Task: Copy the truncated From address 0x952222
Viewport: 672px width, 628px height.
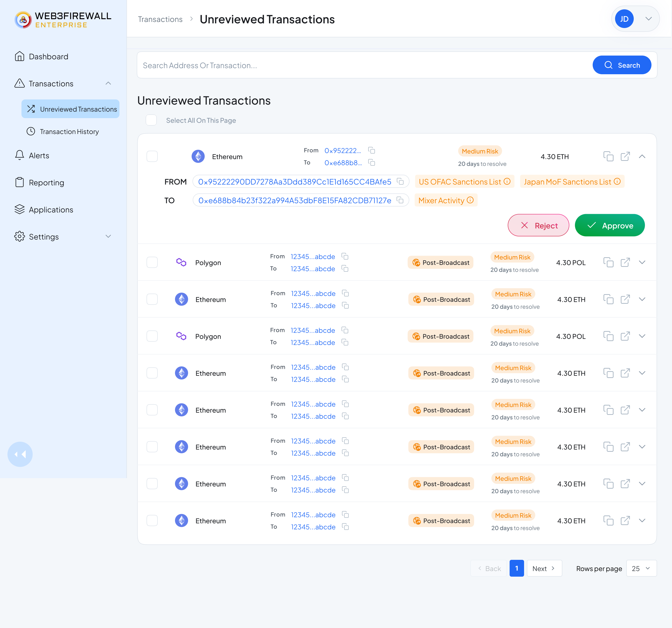Action: point(371,150)
